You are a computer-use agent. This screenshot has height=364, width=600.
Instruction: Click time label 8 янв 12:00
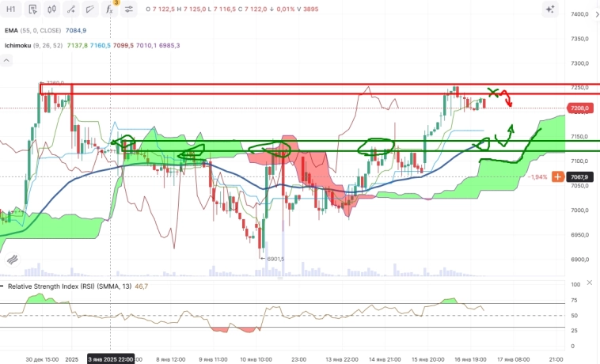coord(171,359)
